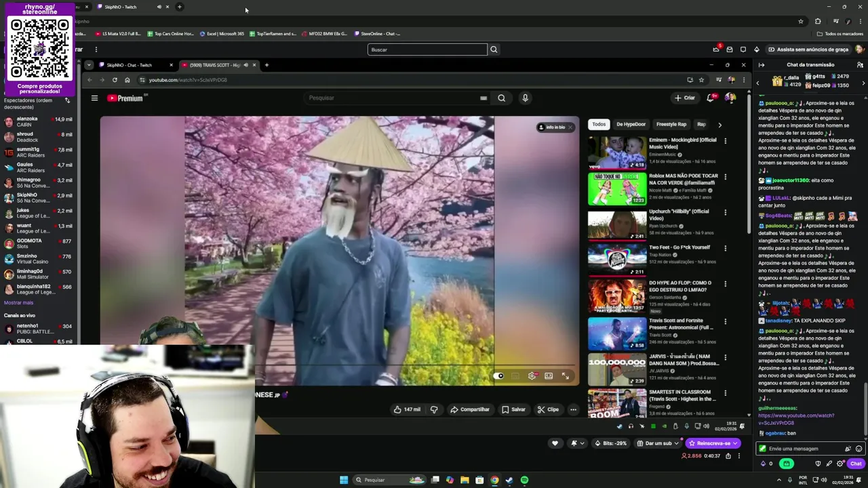868x488 pixels.
Task: Reload the YouTube page
Action: click(x=115, y=80)
